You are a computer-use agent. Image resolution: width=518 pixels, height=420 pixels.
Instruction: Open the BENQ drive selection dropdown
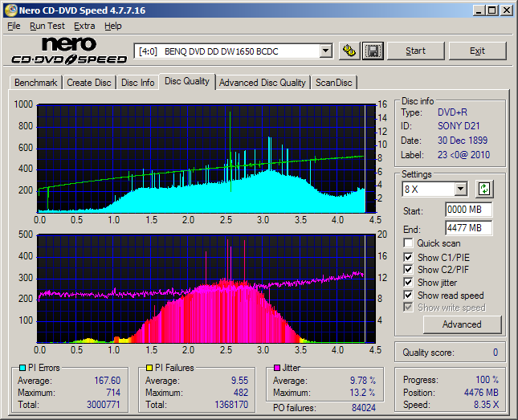pos(325,51)
